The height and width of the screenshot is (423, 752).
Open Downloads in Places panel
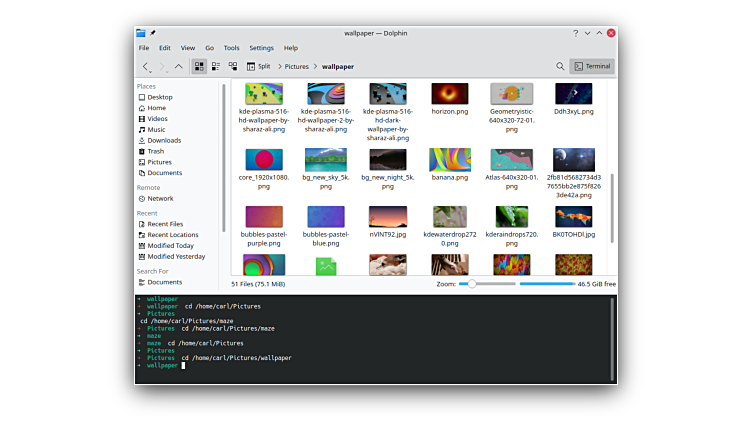click(164, 140)
